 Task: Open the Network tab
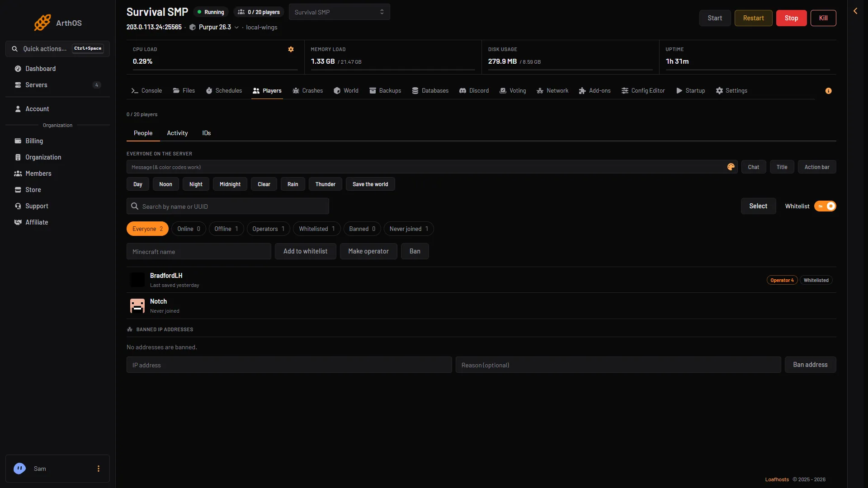(x=552, y=91)
